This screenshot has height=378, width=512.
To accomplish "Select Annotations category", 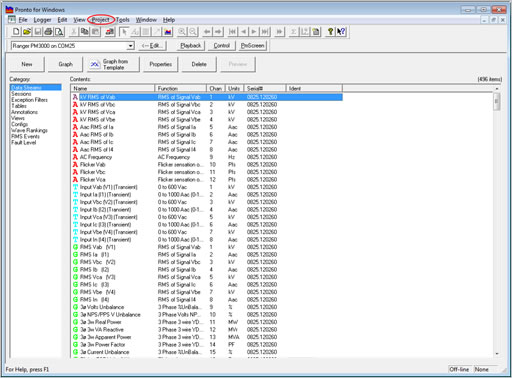I will coord(24,112).
